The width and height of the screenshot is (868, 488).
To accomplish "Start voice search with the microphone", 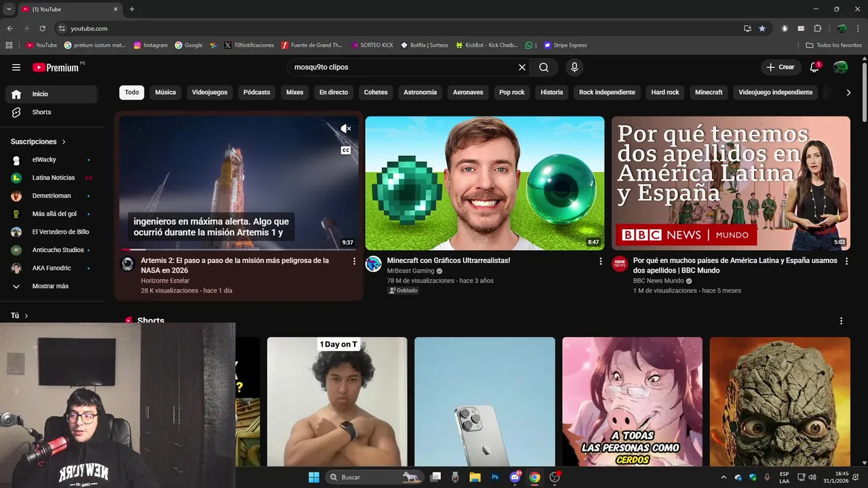I will coord(574,67).
